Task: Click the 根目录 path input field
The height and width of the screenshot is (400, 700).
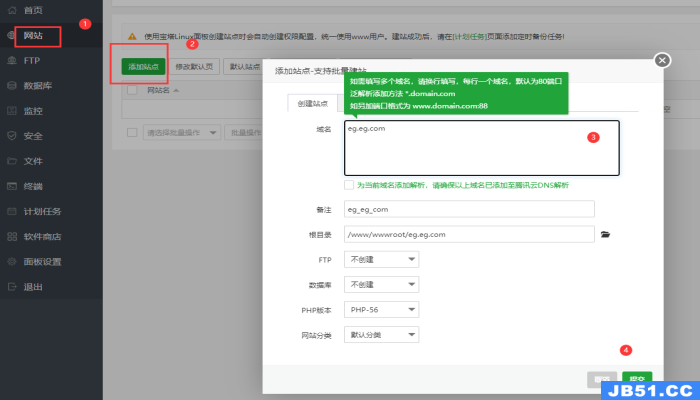Action: click(x=469, y=234)
